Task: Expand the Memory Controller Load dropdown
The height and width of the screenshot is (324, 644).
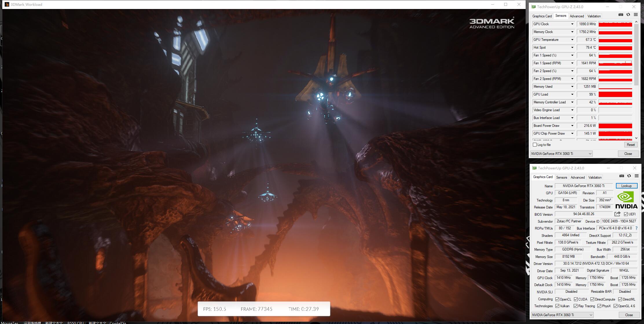Action: 572,102
